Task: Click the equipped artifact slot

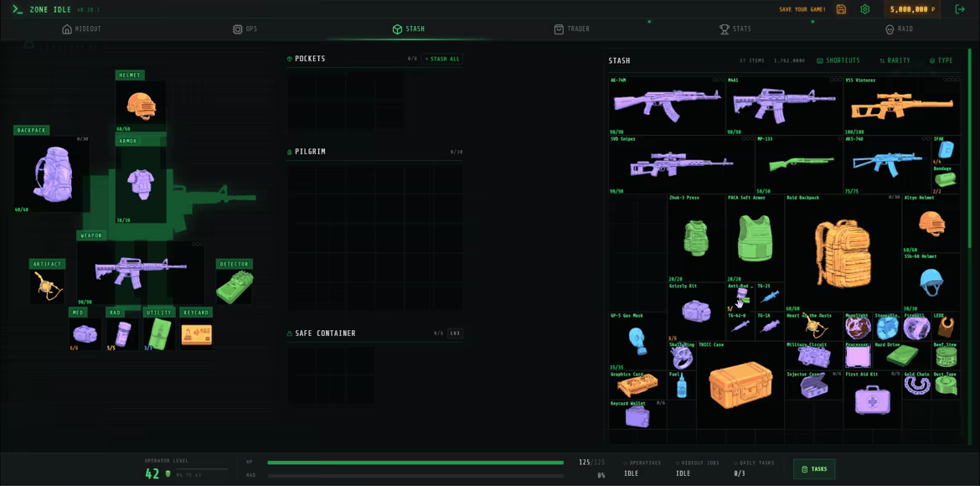Action: [48, 287]
